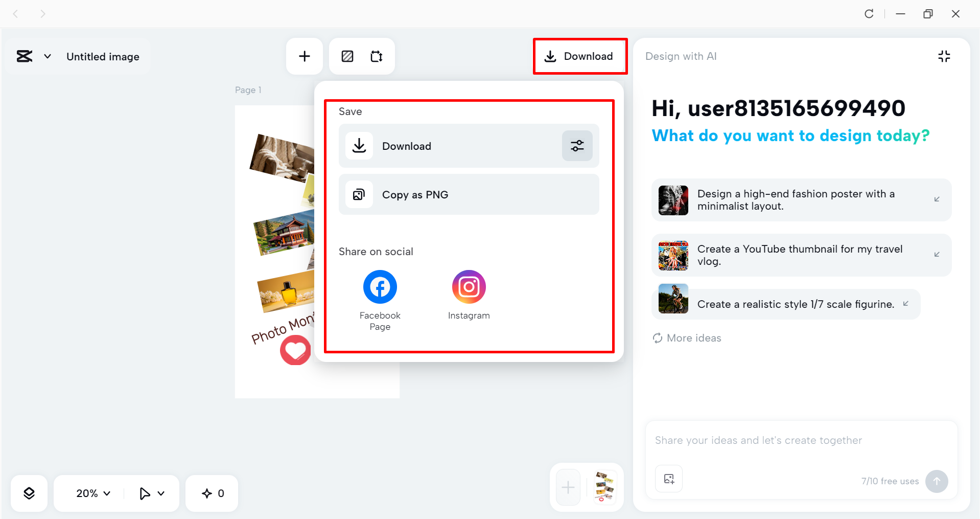This screenshot has height=519, width=980.
Task: Expand the dropdown arrow beside the CapCut logo
Action: coord(48,56)
